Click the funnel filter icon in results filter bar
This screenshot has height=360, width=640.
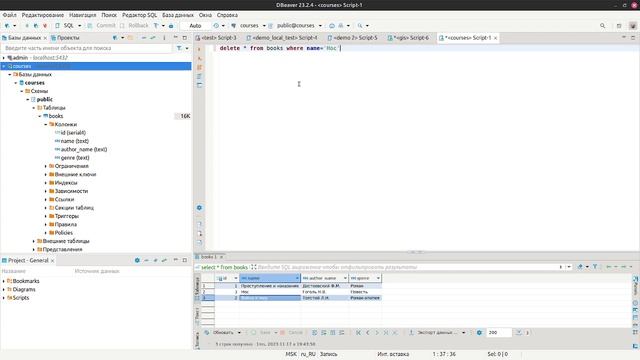595,267
